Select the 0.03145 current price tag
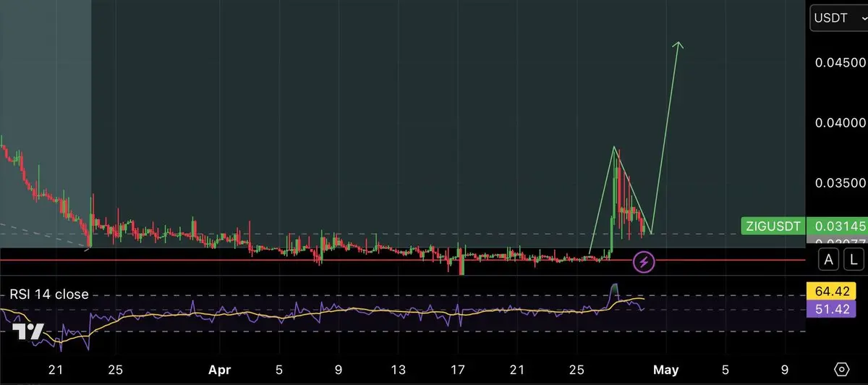Image resolution: width=868 pixels, height=385 pixels. click(x=838, y=227)
